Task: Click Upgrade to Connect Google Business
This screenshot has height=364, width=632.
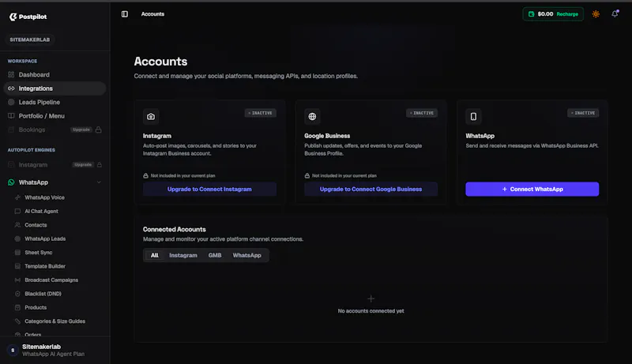Action: tap(371, 190)
